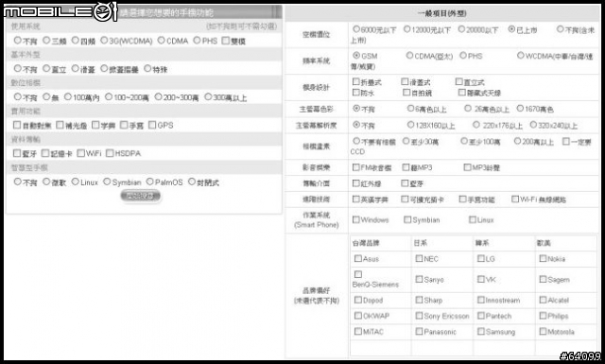Screen dimensions: 605x364
Task: Select the 6萬色以上 radio option
Action: [x=410, y=109]
